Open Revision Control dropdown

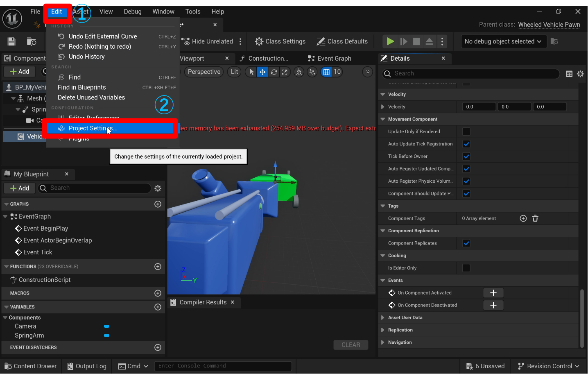pos(549,366)
